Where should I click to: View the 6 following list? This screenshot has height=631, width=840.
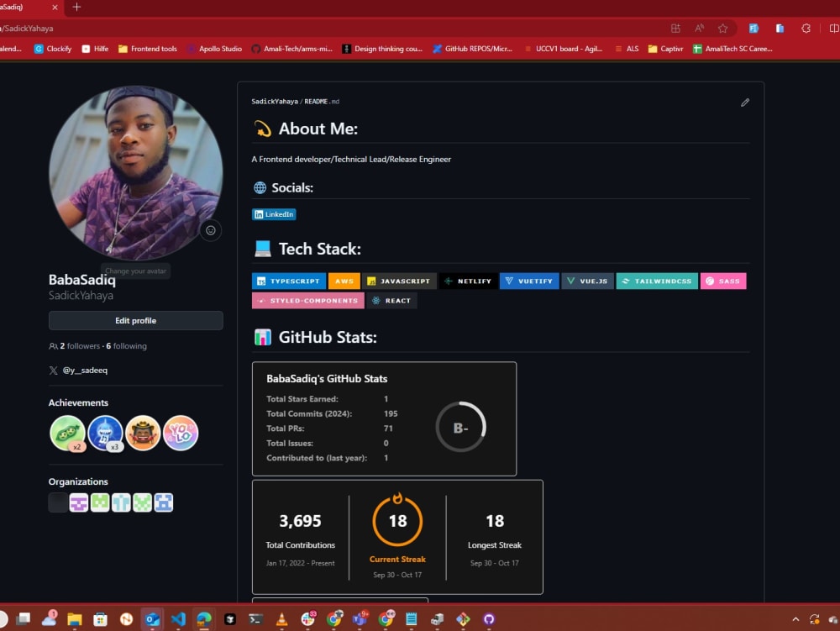click(x=127, y=346)
